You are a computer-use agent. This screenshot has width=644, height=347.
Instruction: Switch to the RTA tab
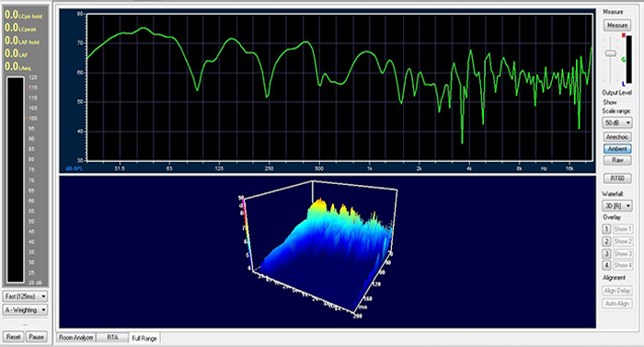112,338
